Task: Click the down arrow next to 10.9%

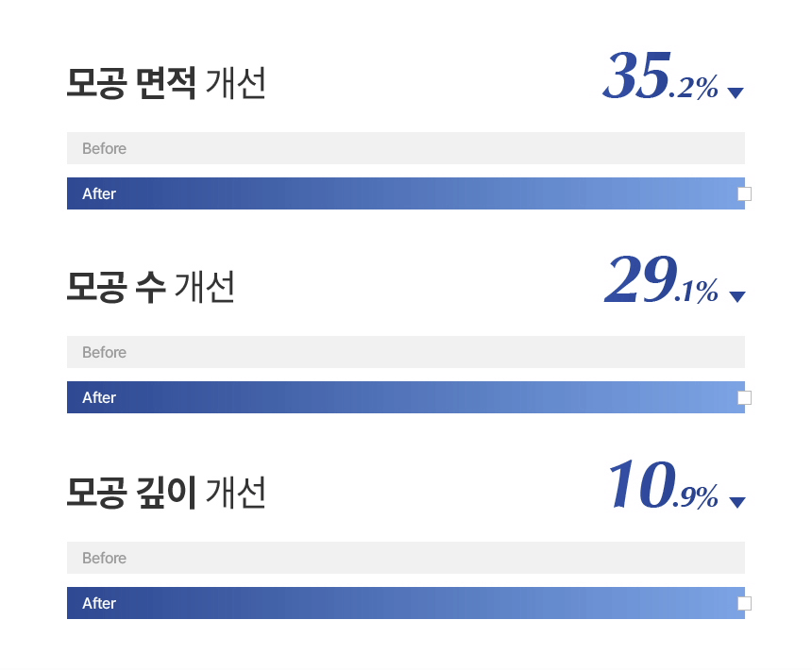Action: tap(736, 502)
